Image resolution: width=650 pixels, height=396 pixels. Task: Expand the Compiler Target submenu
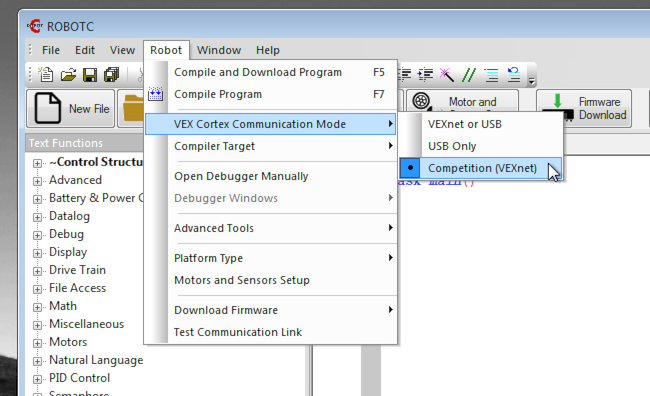[x=271, y=146]
